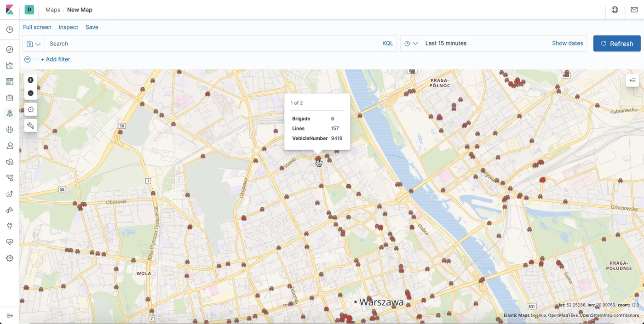This screenshot has width=644, height=324.
Task: Click the vehicle marker under the tooltip
Action: [318, 159]
